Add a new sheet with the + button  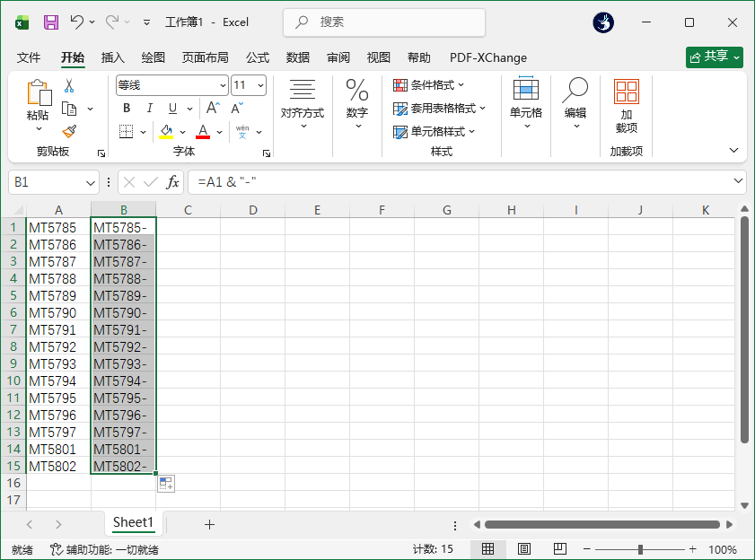point(210,522)
